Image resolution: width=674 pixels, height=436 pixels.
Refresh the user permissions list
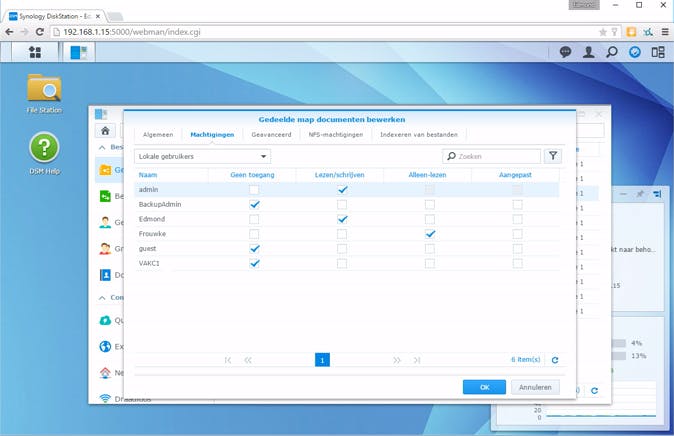(x=555, y=360)
